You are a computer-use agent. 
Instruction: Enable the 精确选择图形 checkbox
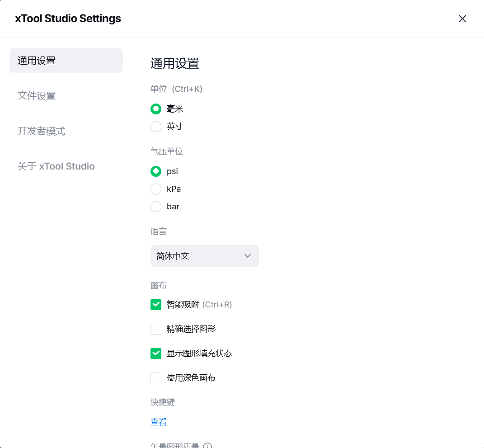tap(156, 329)
